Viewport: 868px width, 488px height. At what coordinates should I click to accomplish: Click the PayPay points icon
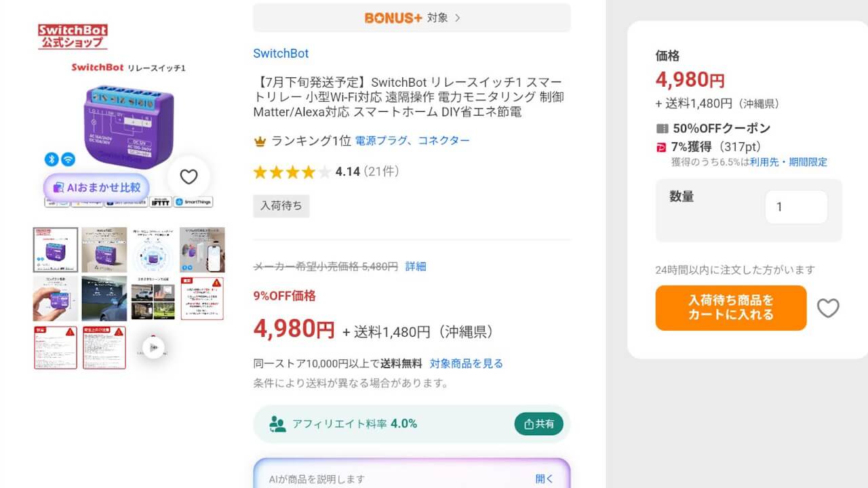[x=662, y=147]
